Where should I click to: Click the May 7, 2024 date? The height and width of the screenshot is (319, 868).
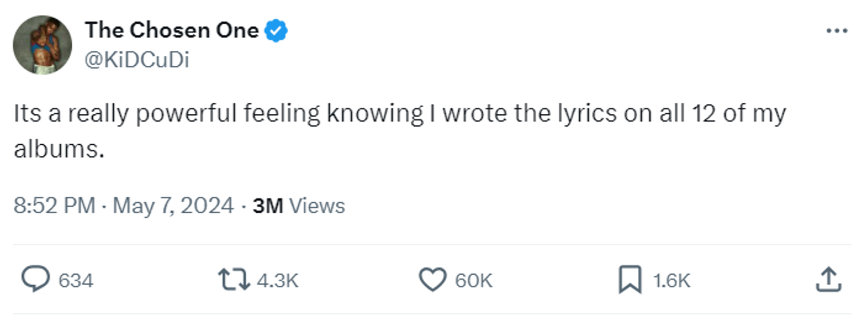pyautogui.click(x=173, y=206)
